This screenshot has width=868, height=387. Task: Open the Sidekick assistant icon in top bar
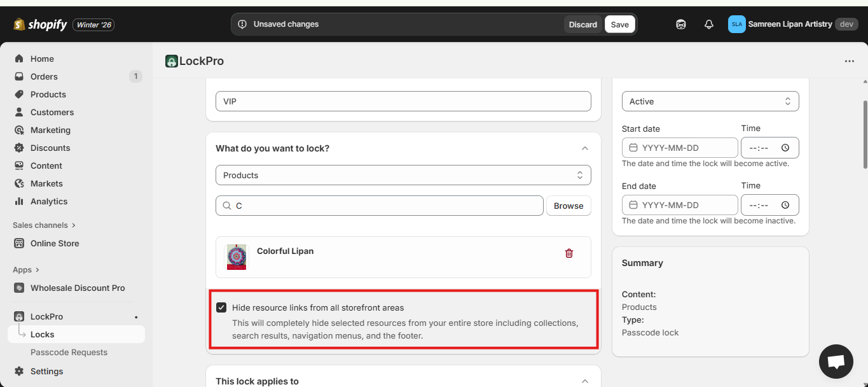tap(680, 24)
